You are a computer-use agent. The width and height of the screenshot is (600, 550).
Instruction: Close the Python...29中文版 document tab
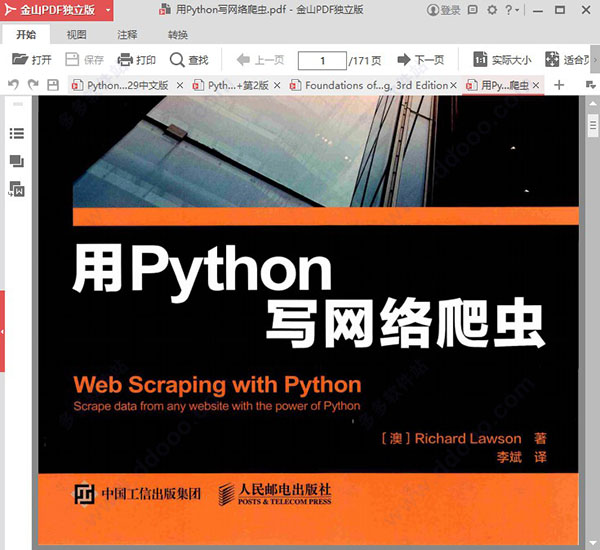point(179,85)
